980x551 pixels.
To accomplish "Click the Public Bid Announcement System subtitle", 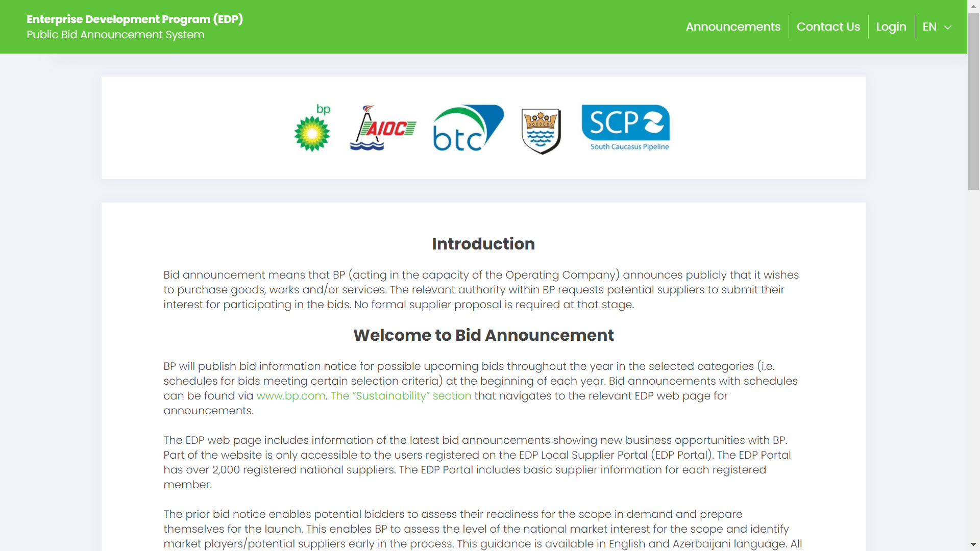I will 115,35.
